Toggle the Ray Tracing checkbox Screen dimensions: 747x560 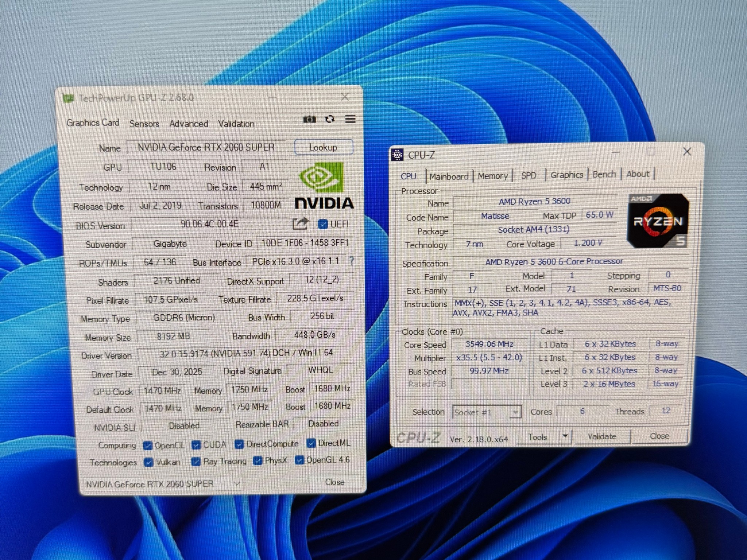coord(196,462)
